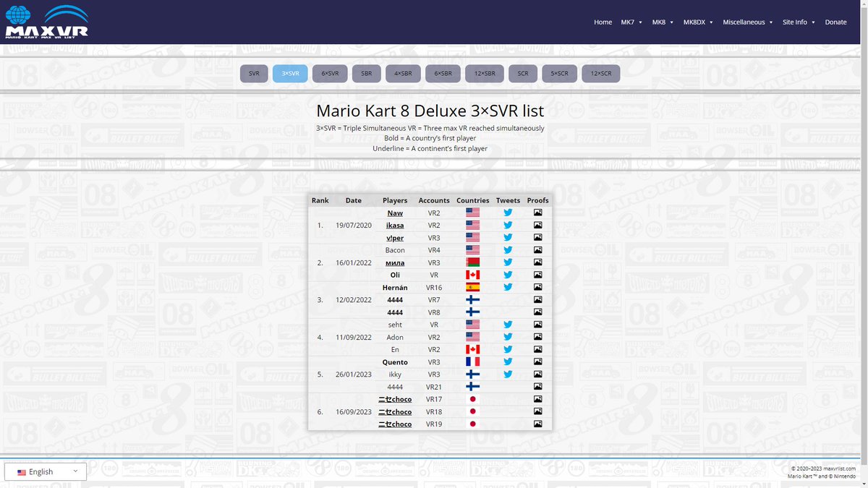Viewport: 868px width, 488px height.
Task: Open the proof image for Naw
Action: point(537,213)
